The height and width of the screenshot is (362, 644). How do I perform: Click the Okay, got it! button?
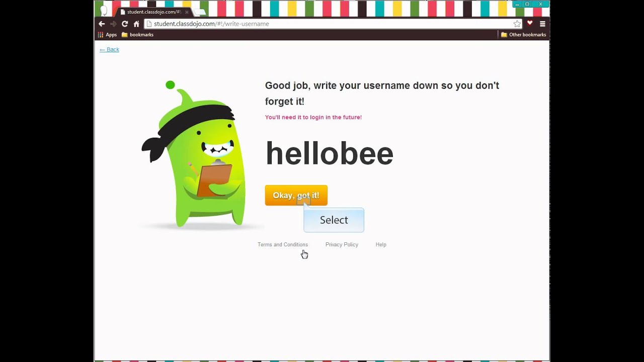click(296, 195)
